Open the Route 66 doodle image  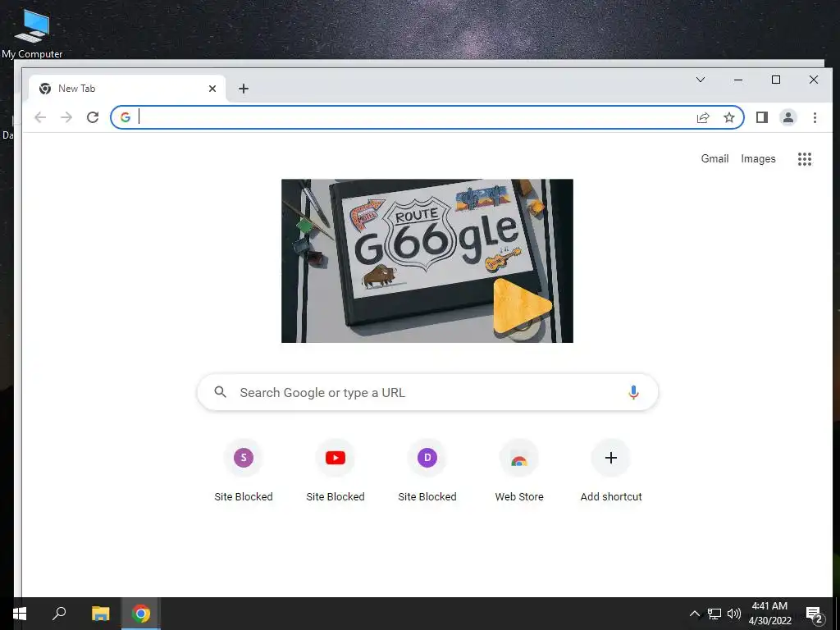[427, 261]
